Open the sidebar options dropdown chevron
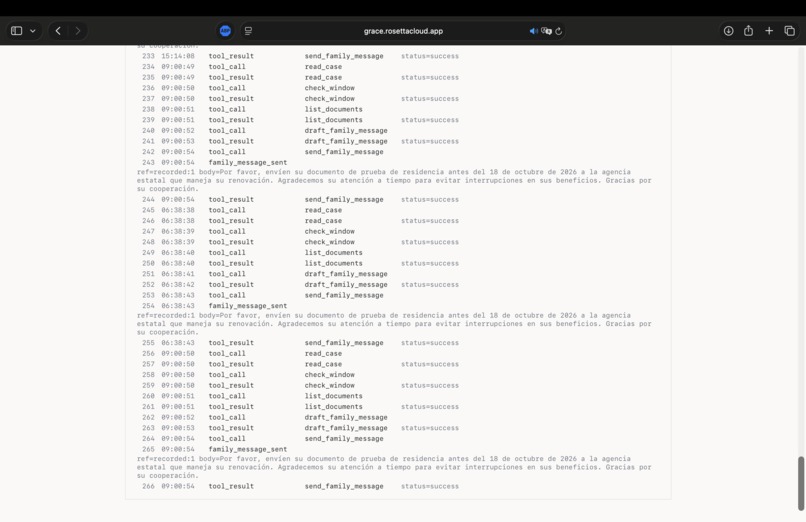Viewport: 806px width, 522px height. [x=33, y=31]
